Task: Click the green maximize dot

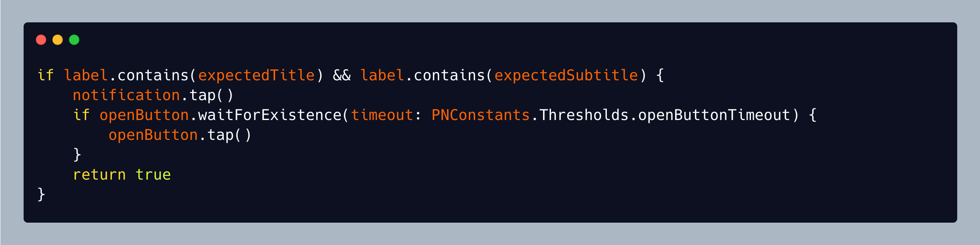Action: pyautogui.click(x=74, y=40)
